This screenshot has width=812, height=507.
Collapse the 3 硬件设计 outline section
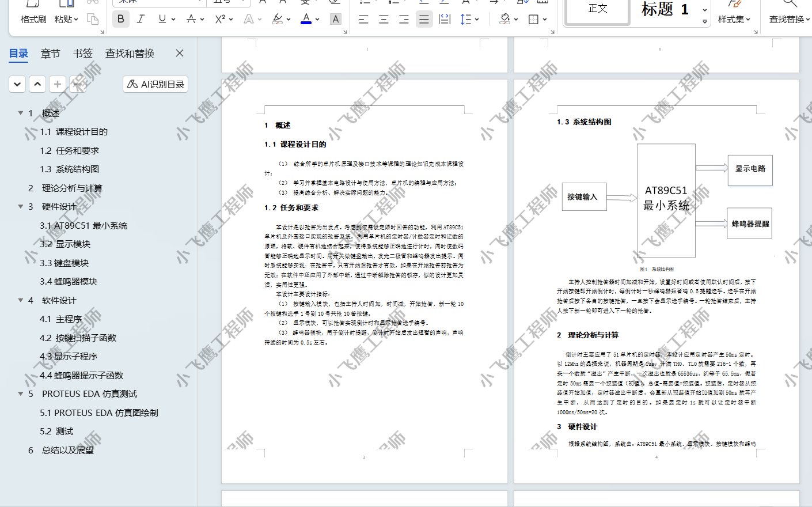(x=21, y=206)
